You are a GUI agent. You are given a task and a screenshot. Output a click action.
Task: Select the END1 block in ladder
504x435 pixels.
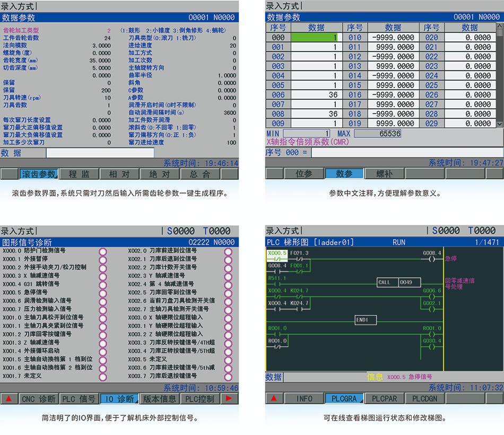(x=366, y=320)
